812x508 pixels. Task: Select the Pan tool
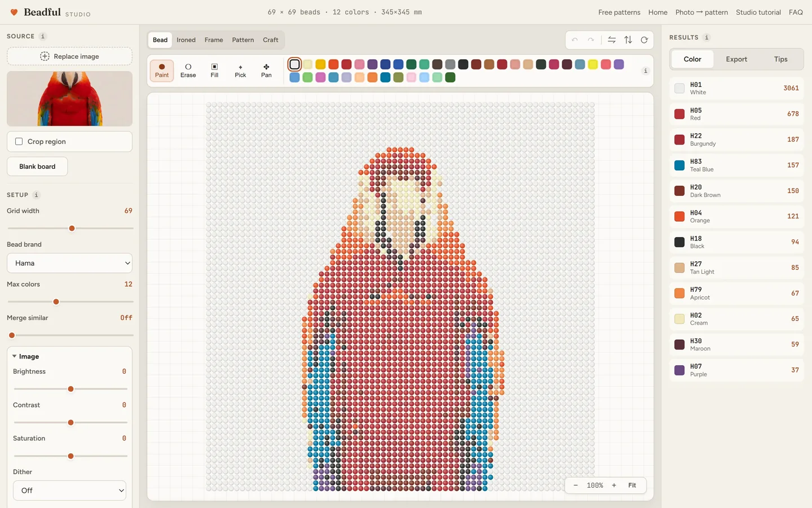point(266,71)
